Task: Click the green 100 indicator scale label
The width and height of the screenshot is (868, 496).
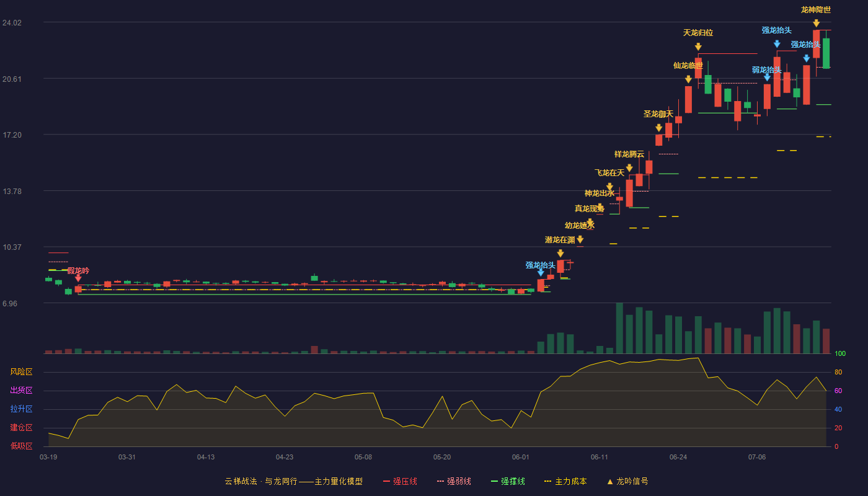Action: coord(839,353)
